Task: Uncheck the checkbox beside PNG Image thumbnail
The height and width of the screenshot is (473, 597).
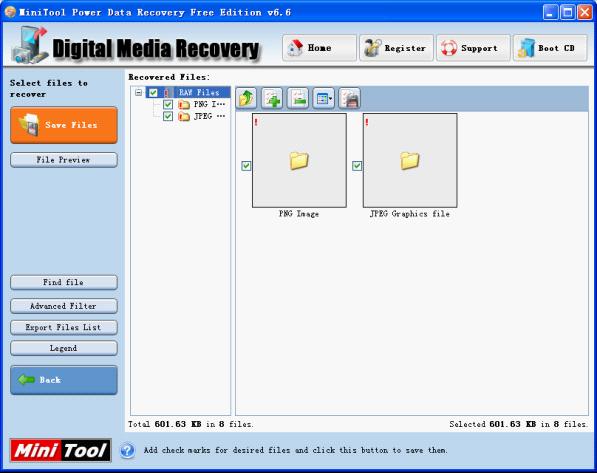Action: pyautogui.click(x=246, y=166)
